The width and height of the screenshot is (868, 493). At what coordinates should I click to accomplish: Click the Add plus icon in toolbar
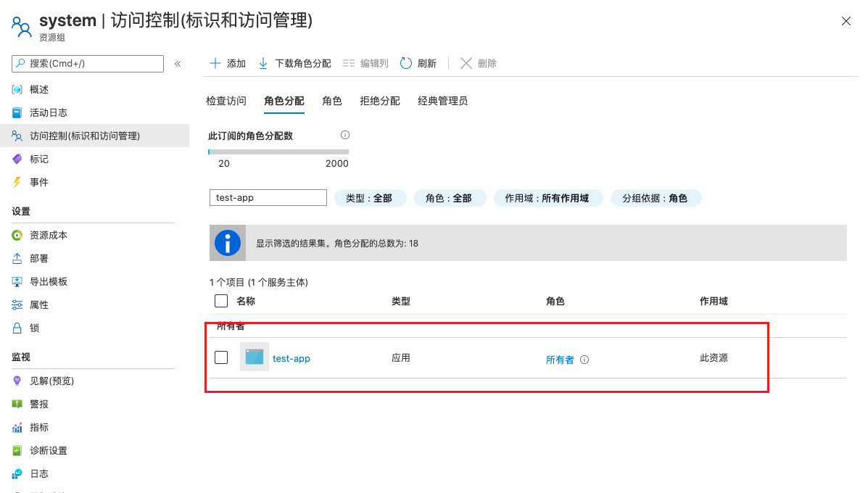pos(215,63)
